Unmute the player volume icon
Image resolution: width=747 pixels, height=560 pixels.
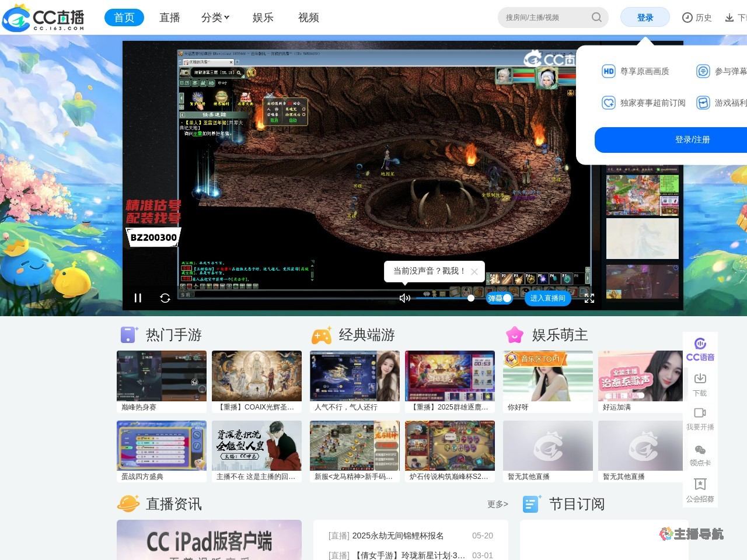404,297
